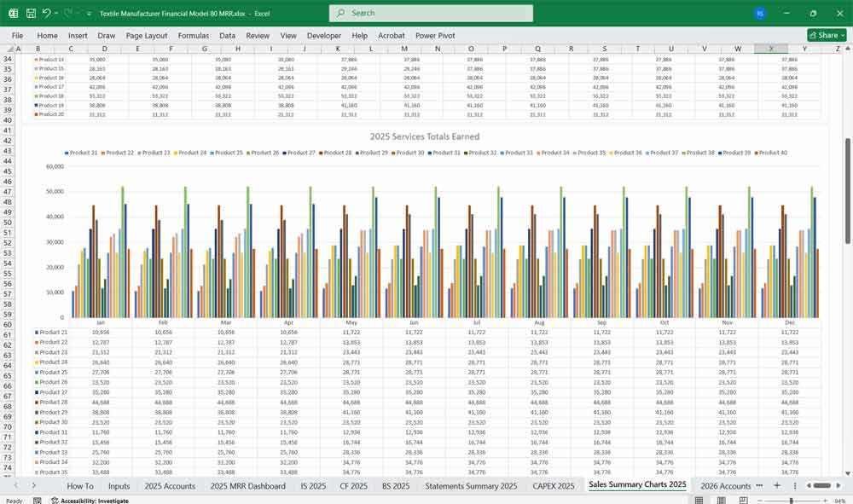Screen dimensions: 853x504
Task: Click the Undo arrow icon
Action: (46, 14)
